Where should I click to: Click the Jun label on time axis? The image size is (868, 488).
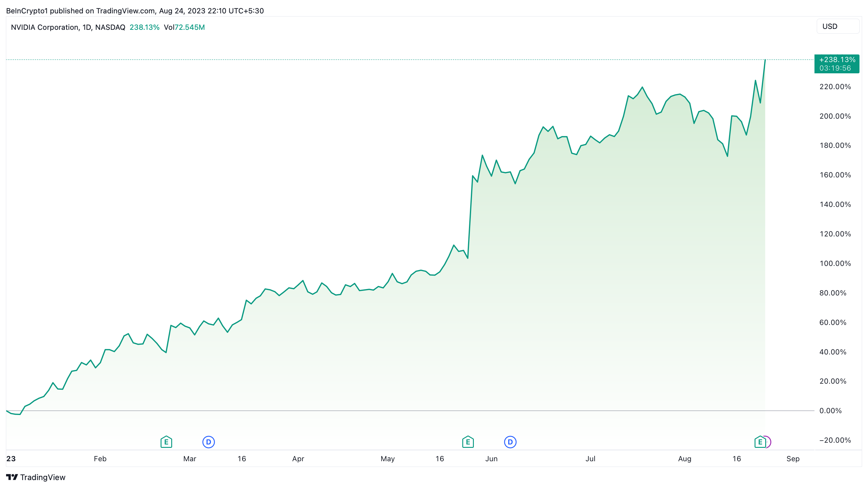coord(491,459)
